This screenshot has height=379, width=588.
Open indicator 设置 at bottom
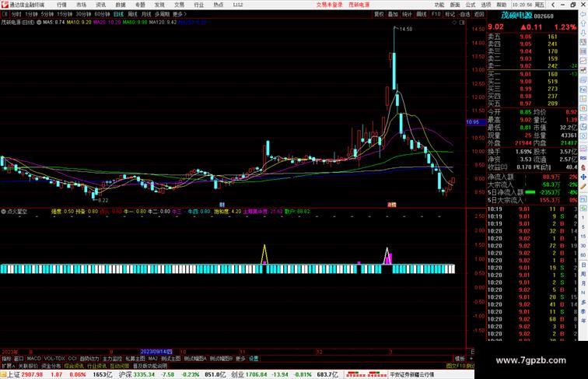[254, 359]
